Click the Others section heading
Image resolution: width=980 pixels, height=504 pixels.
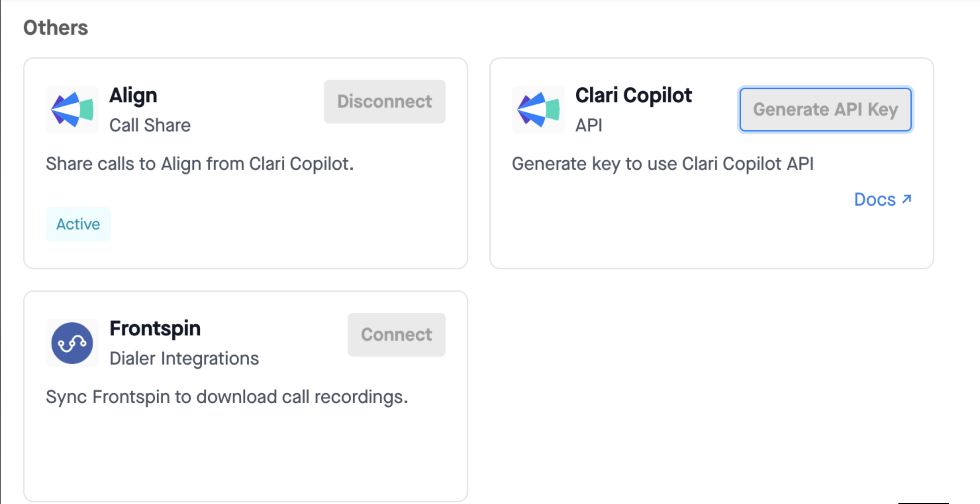[x=56, y=28]
